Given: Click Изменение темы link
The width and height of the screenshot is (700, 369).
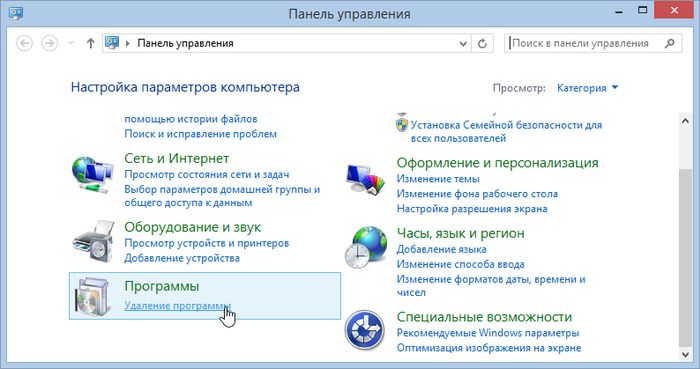Looking at the screenshot, I should tap(438, 179).
